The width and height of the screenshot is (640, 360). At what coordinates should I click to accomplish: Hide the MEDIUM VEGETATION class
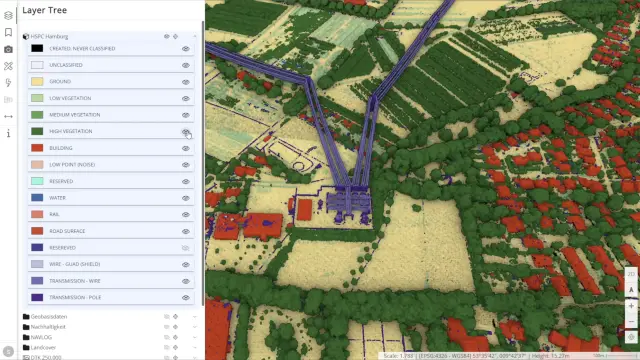pyautogui.click(x=186, y=115)
